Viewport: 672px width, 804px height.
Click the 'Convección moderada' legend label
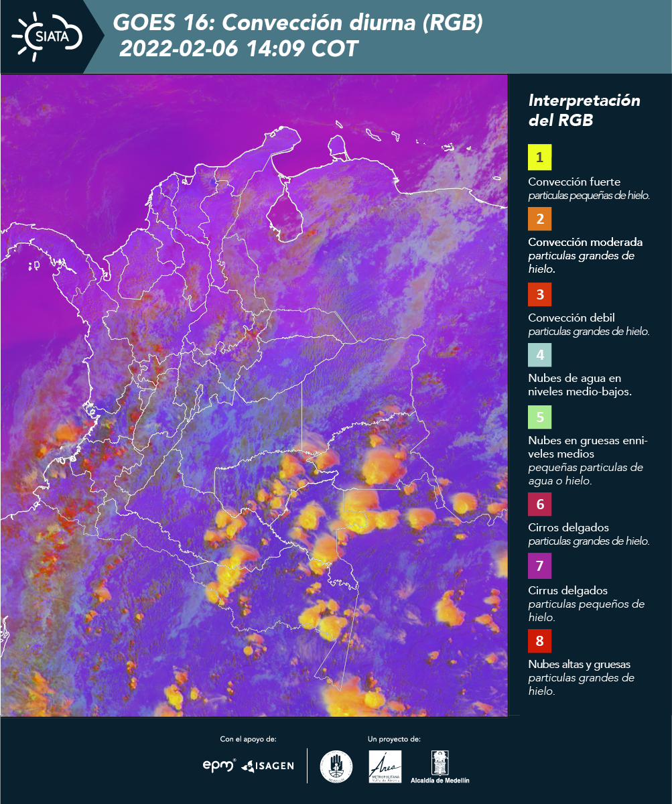coord(586,242)
